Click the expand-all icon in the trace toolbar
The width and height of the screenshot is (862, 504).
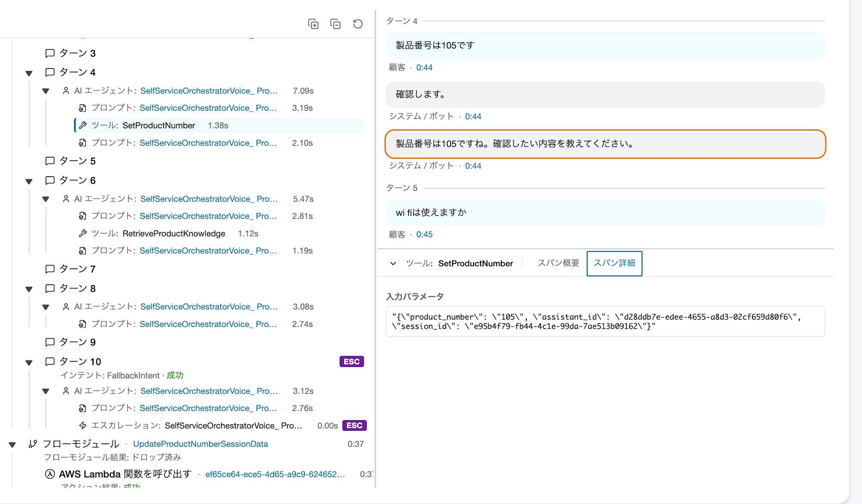click(313, 24)
